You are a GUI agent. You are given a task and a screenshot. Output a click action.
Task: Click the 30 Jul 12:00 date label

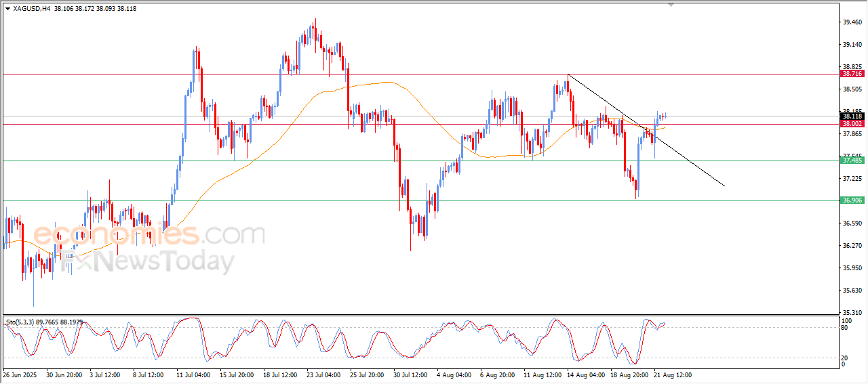click(410, 375)
